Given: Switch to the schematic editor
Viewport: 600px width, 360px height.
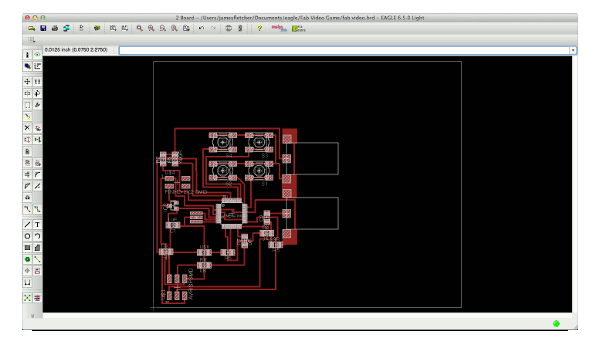Looking at the screenshot, I should tap(81, 28).
